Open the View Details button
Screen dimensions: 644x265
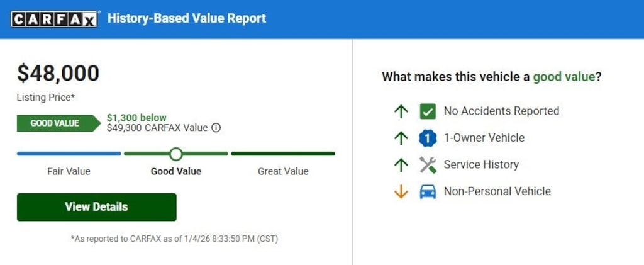pos(96,207)
